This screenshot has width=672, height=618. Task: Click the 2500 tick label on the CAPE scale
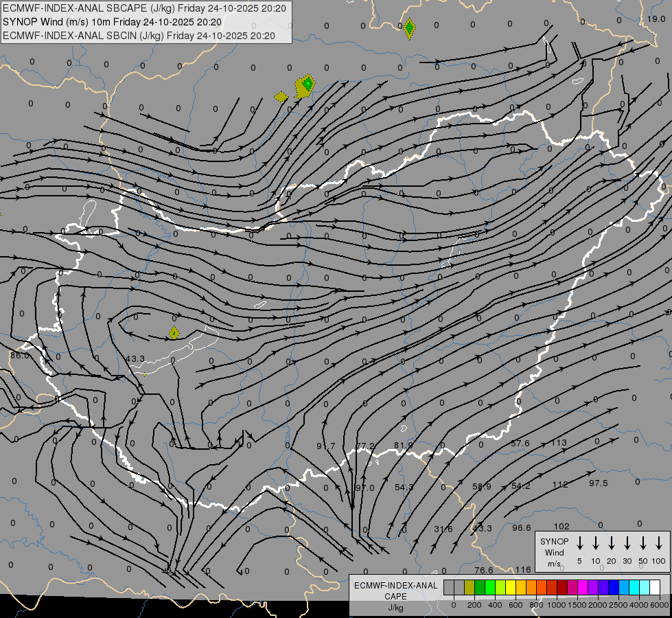click(x=618, y=605)
